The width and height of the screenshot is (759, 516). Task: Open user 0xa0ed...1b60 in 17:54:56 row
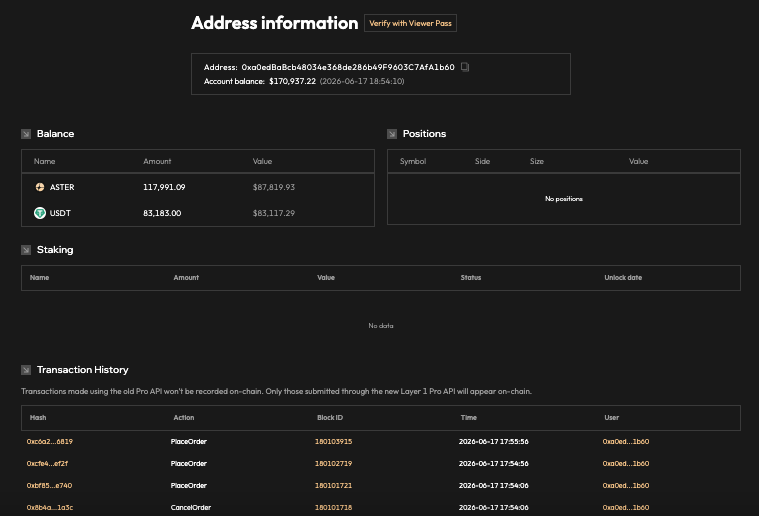click(x=626, y=463)
